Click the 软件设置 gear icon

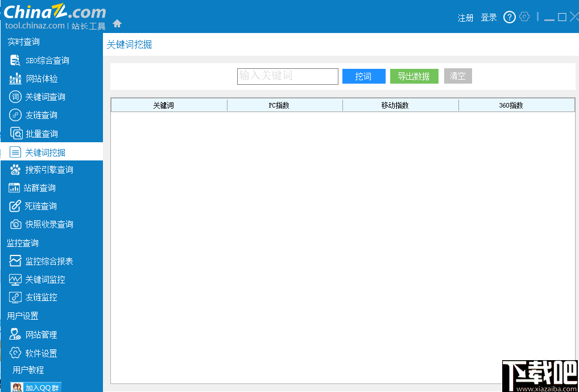[15, 353]
